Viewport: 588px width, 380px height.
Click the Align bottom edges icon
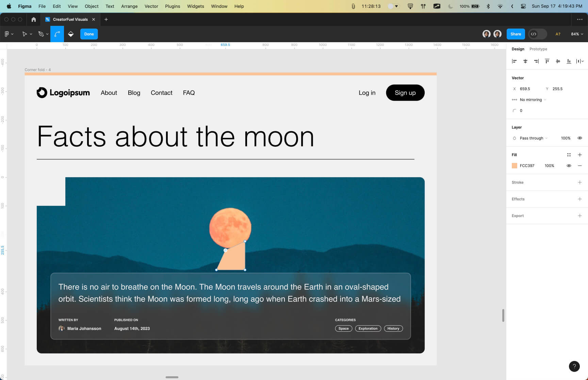pos(569,61)
